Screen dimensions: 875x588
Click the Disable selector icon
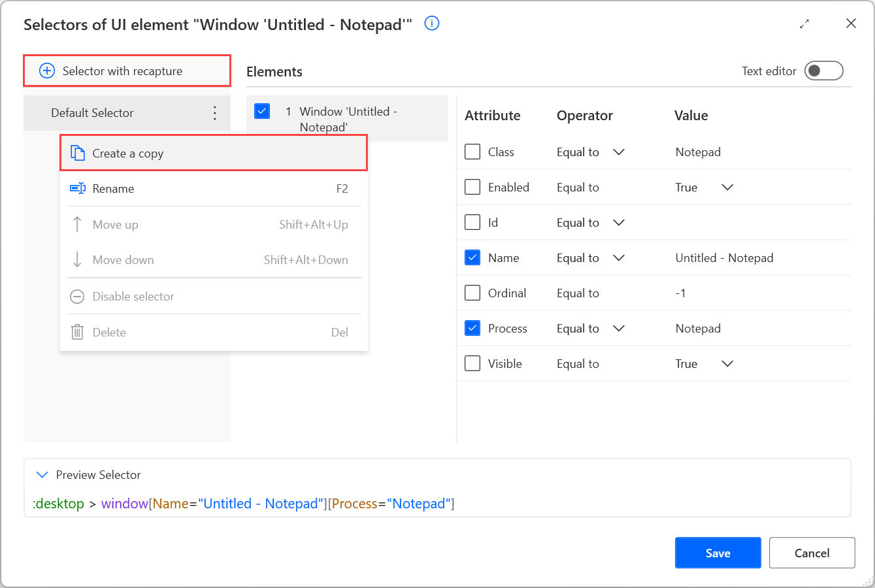[77, 297]
